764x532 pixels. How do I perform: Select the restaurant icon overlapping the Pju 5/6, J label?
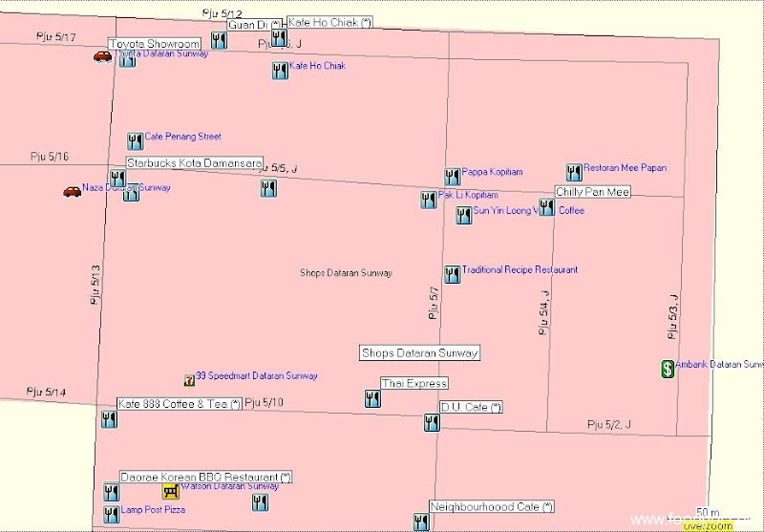[x=279, y=38]
